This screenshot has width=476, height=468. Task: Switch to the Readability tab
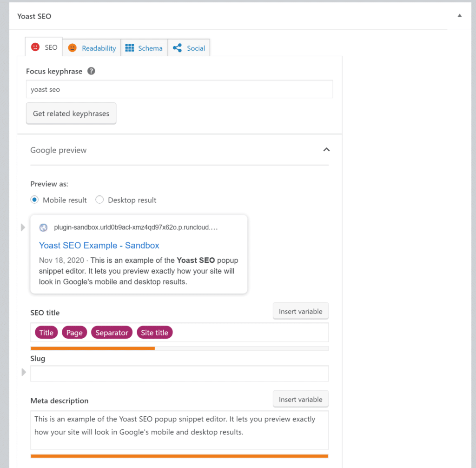coord(98,48)
